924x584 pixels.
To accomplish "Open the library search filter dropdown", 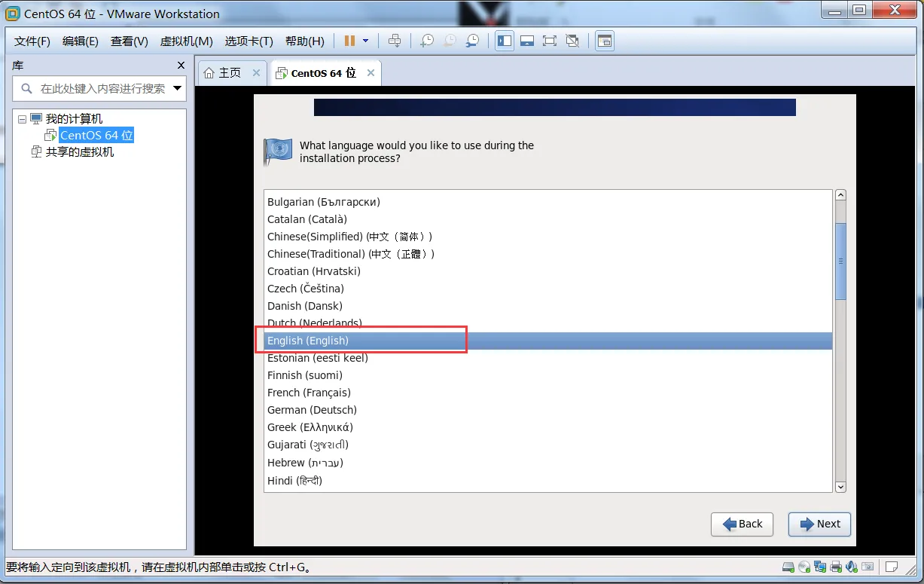I will (x=178, y=88).
